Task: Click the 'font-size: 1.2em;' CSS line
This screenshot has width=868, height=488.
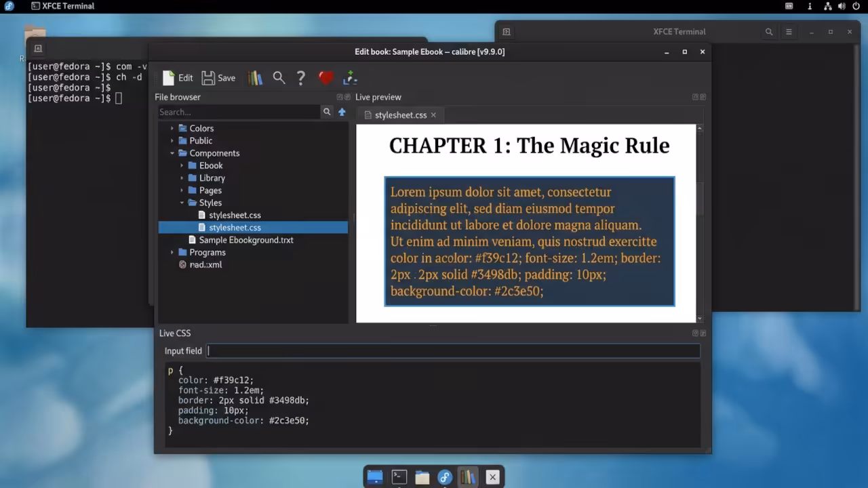Action: tap(221, 390)
